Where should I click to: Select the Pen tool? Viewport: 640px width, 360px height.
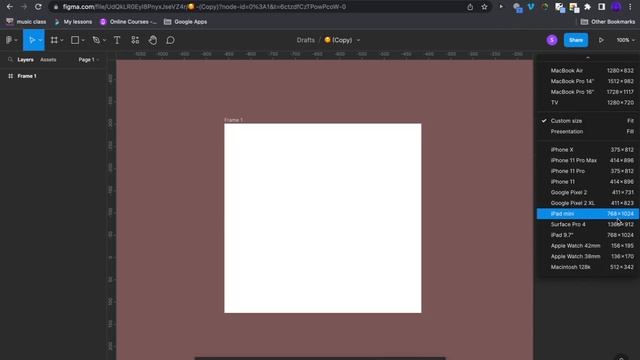[96, 40]
